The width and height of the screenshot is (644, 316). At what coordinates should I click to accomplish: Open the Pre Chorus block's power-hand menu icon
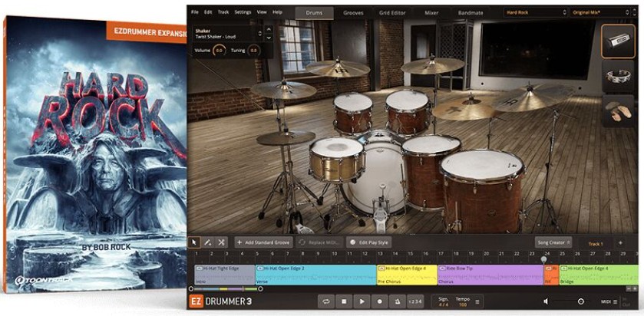381,268
